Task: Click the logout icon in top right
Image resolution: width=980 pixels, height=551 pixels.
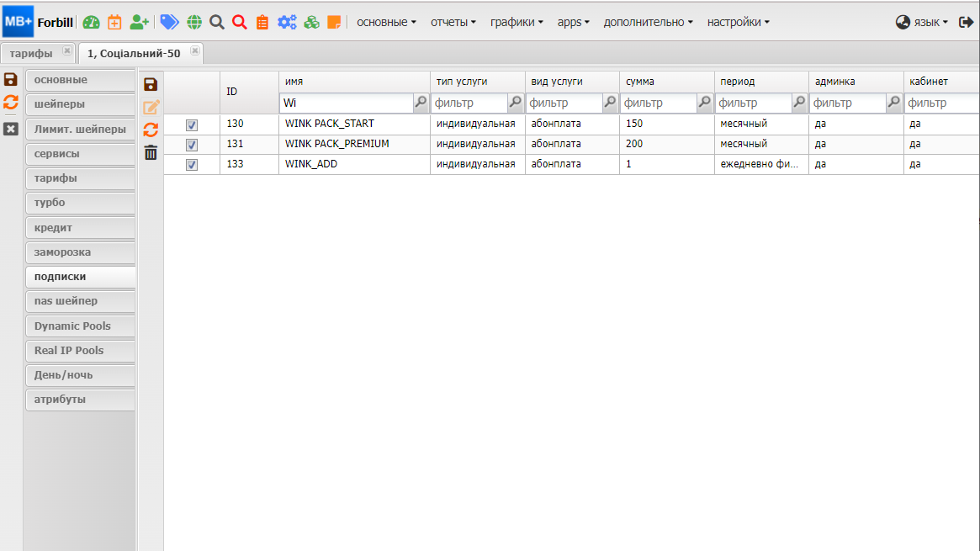Action: 966,23
